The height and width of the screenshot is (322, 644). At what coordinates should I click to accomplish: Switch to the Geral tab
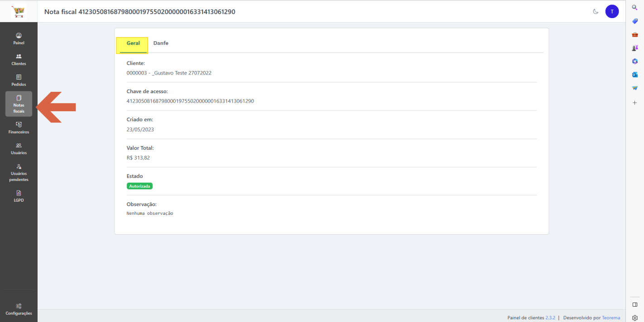[x=133, y=43]
